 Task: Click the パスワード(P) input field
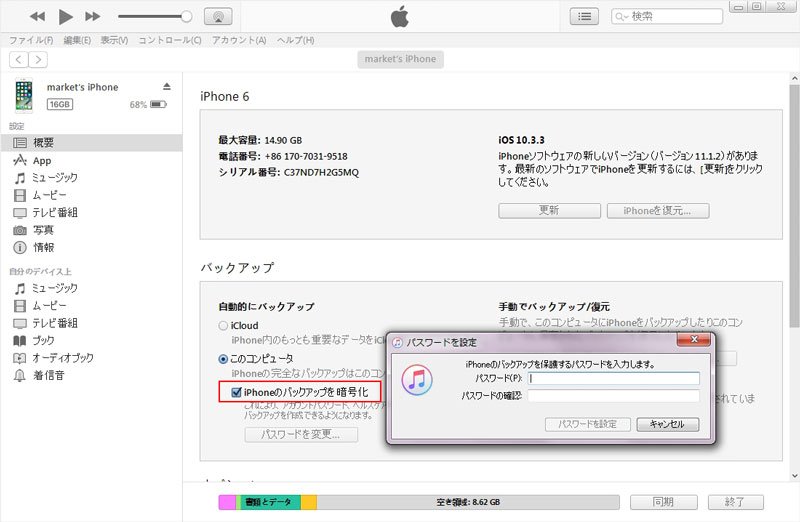(614, 378)
